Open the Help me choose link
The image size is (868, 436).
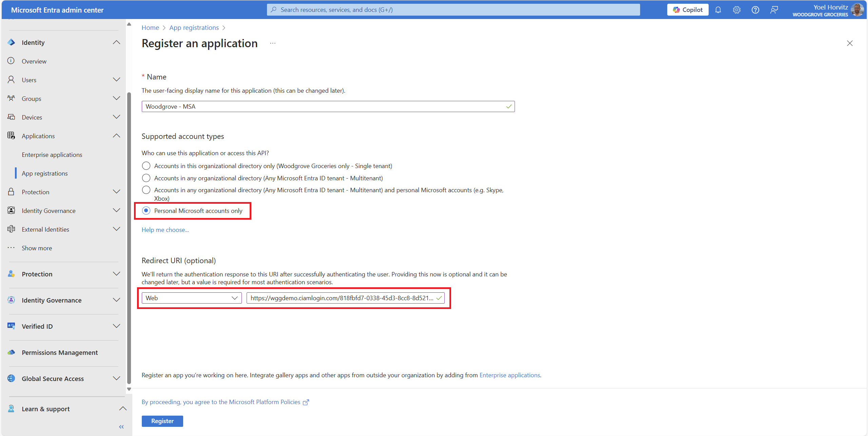coord(165,230)
